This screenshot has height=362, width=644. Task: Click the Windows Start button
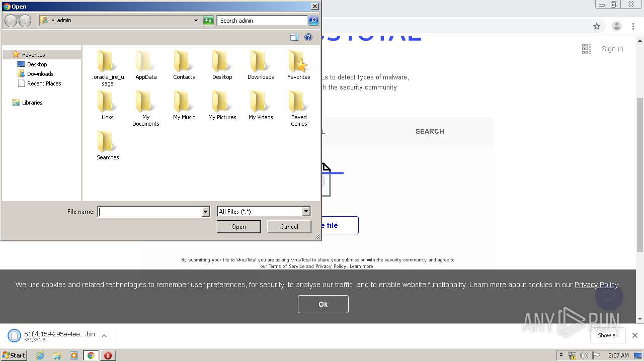[14, 355]
